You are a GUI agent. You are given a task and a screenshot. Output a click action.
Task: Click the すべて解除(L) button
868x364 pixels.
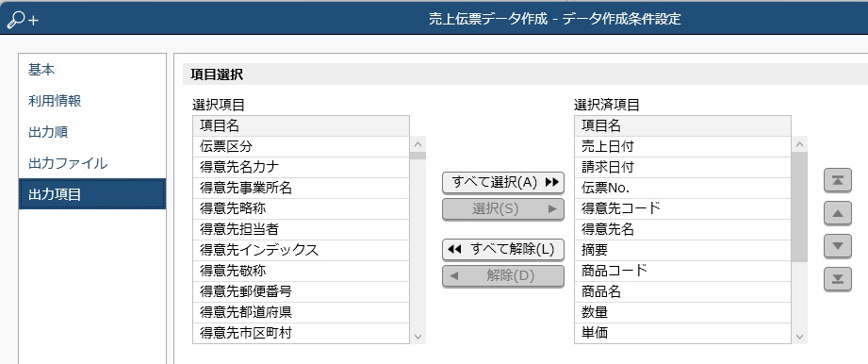(503, 249)
